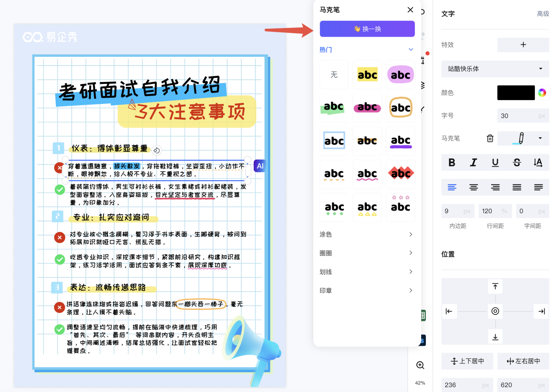Click the 上下居中 button
The height and width of the screenshot is (392, 551).
467,361
